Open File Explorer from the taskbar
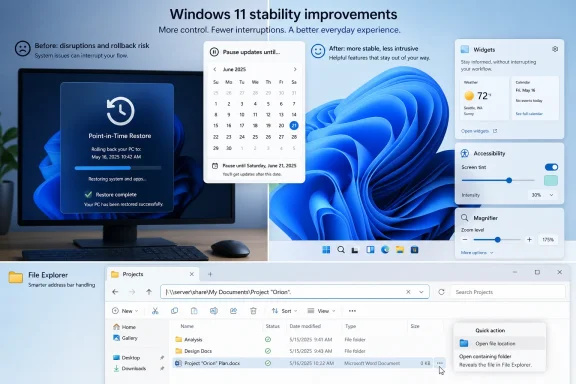576x384 pixels. pyautogui.click(x=400, y=250)
